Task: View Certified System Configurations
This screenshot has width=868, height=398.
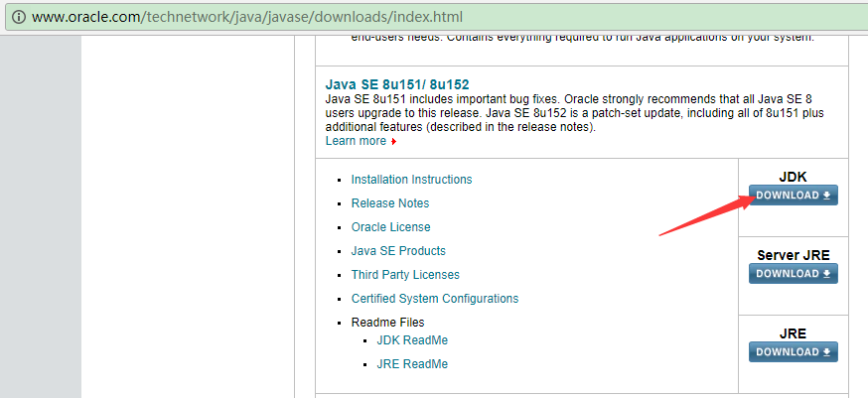Action: [435, 299]
